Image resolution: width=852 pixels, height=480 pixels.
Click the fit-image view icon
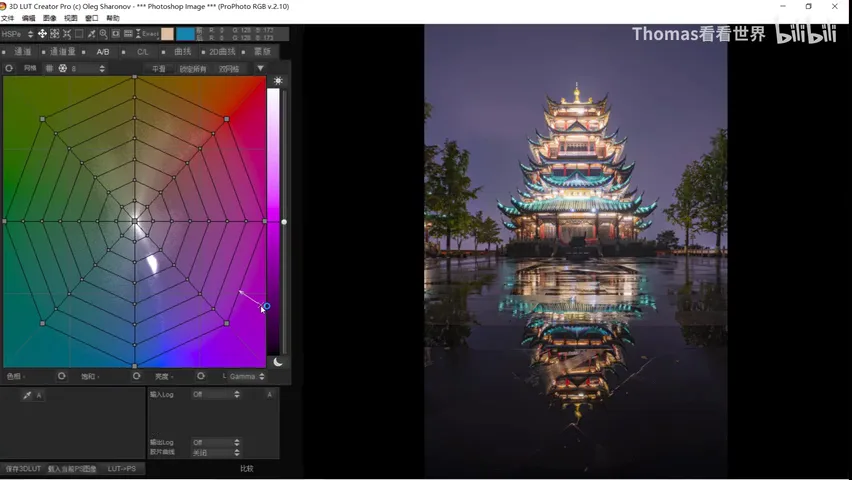[116, 34]
